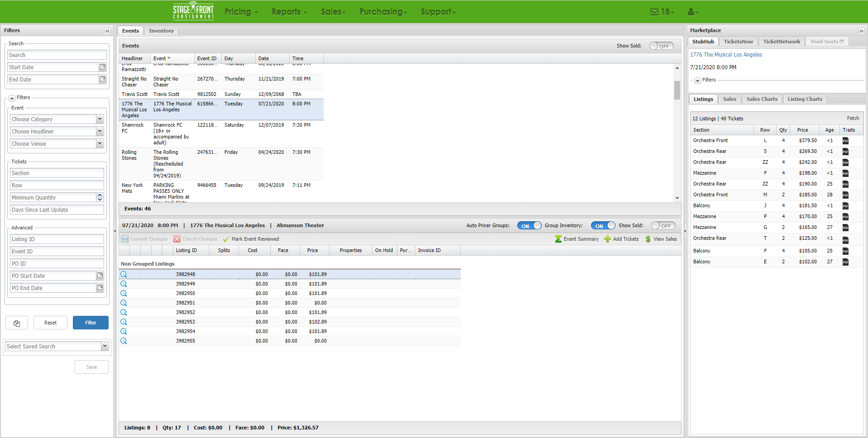Click the PDF trait icon for Orchestra Front row L
Screen dimensions: 868x438
point(845,141)
